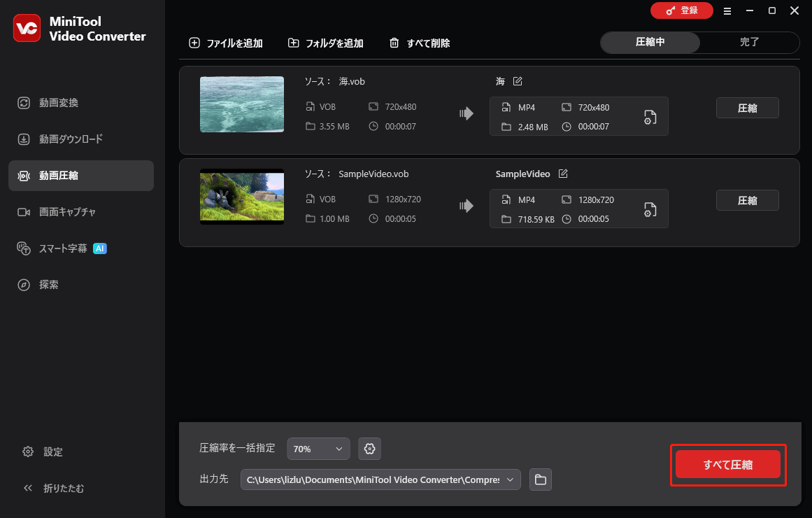Select the 圧縮中 compressing tab

(649, 42)
